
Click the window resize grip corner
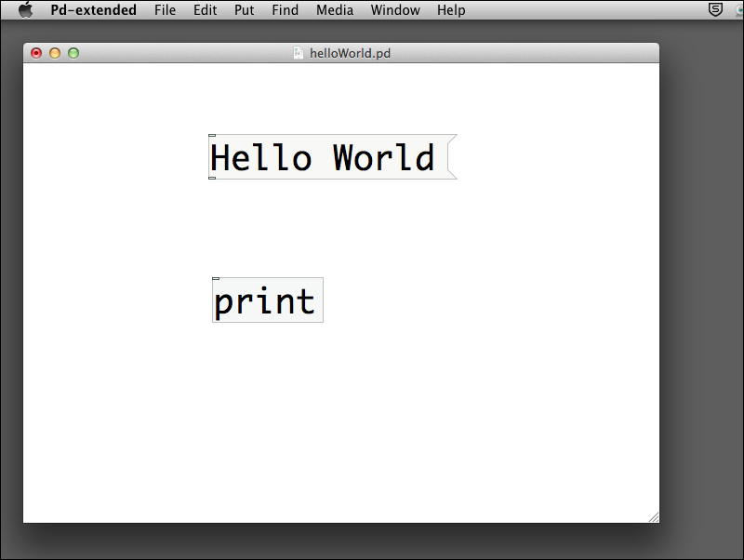pyautogui.click(x=654, y=517)
